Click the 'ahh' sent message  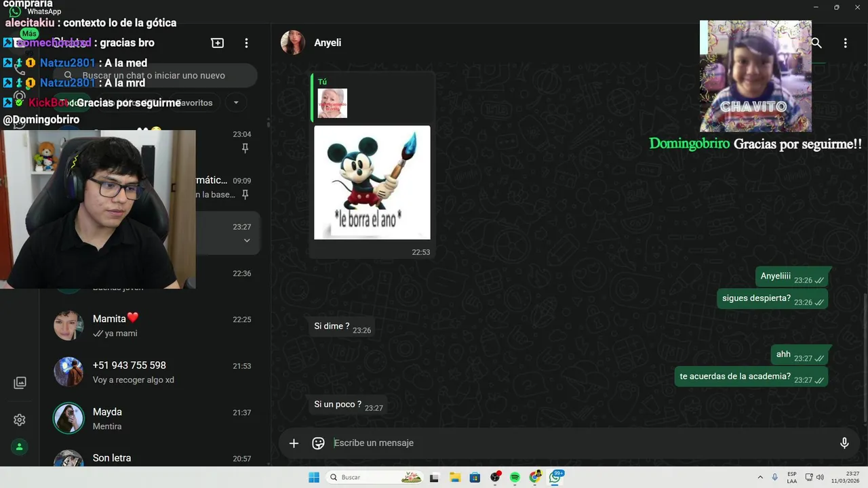tap(800, 355)
